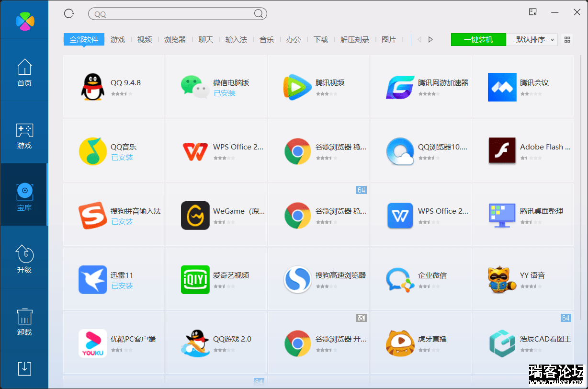The height and width of the screenshot is (389, 588).
Task: Click the 搜狗高速浏览器 icon
Action: [298, 279]
